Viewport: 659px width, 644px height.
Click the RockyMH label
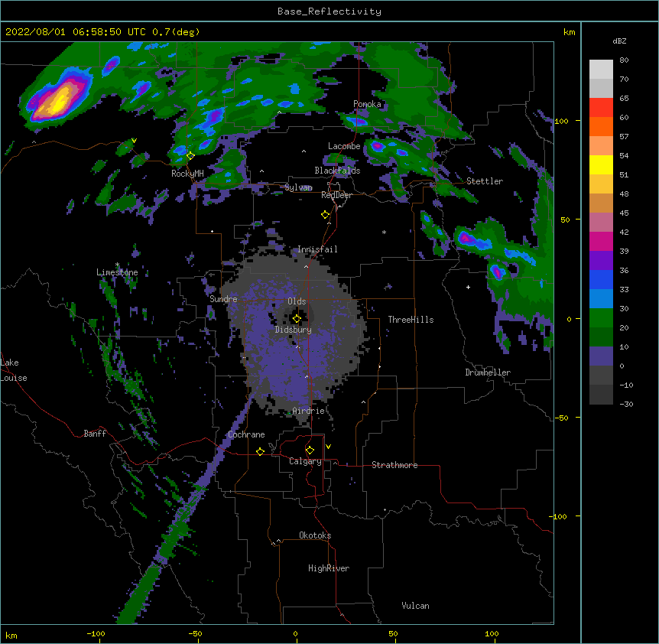tap(187, 174)
